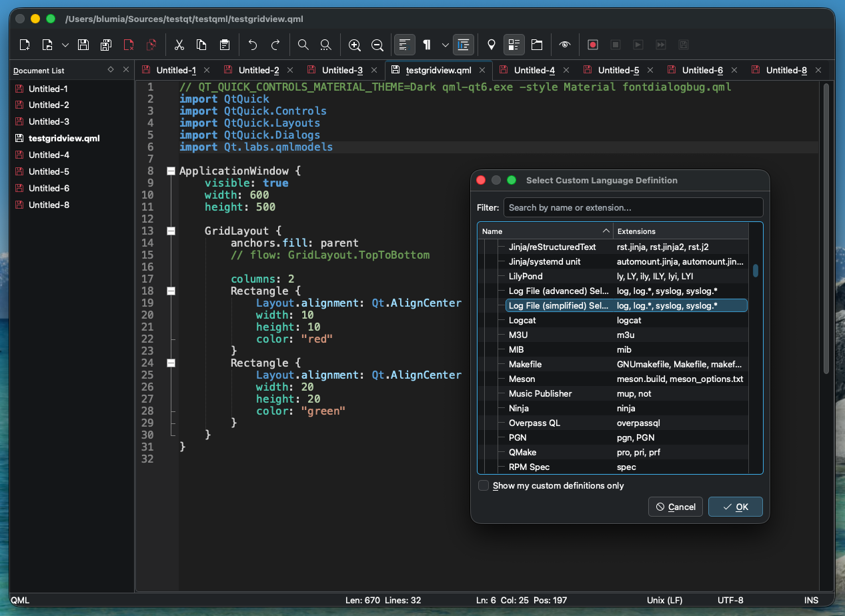Click the Copy toolbar icon
845x616 pixels.
pyautogui.click(x=201, y=45)
